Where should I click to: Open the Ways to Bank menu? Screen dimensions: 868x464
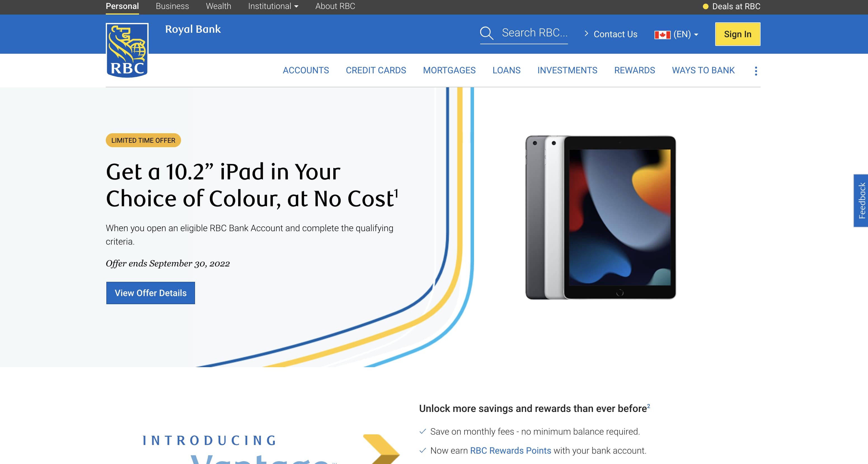[703, 71]
